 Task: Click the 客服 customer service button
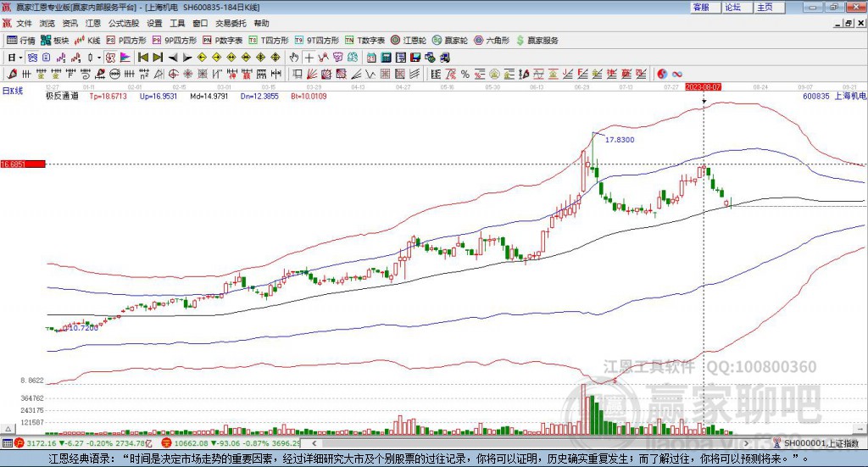(x=705, y=7)
